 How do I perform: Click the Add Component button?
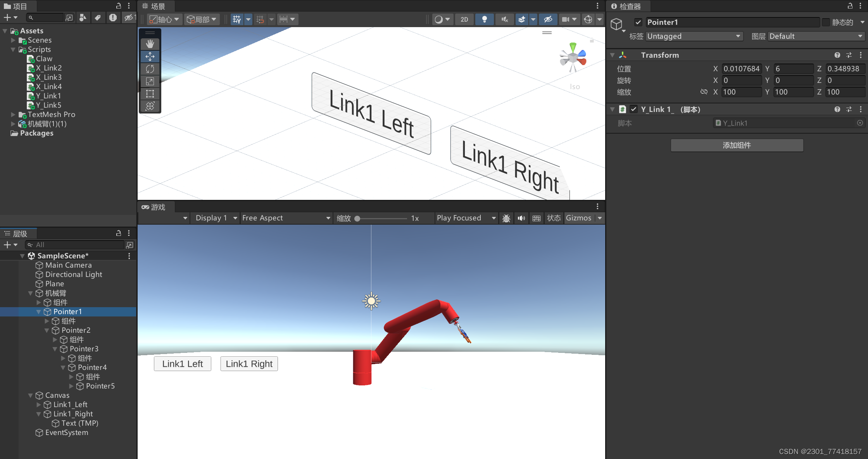point(737,145)
